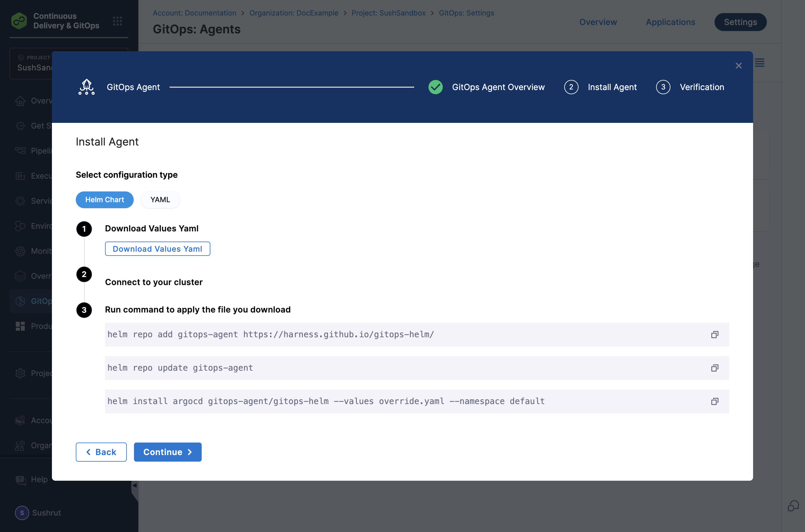Select Helm Chart configuration type
The height and width of the screenshot is (532, 805).
[104, 200]
